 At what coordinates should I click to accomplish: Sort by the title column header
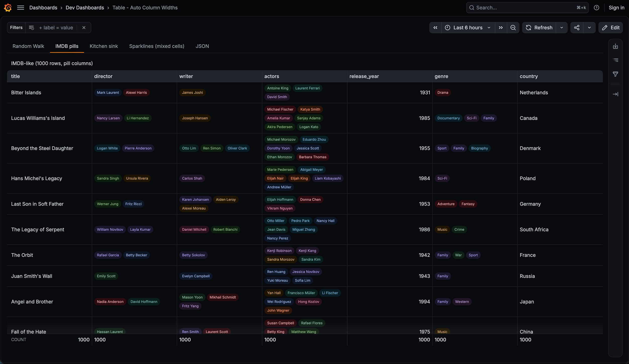[x=49, y=76]
